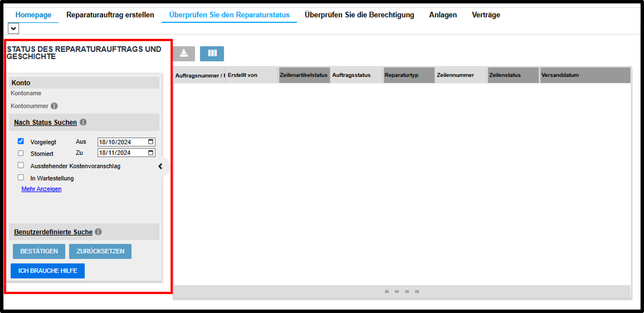Click info icon beside Nach Status Suchen

(x=83, y=122)
